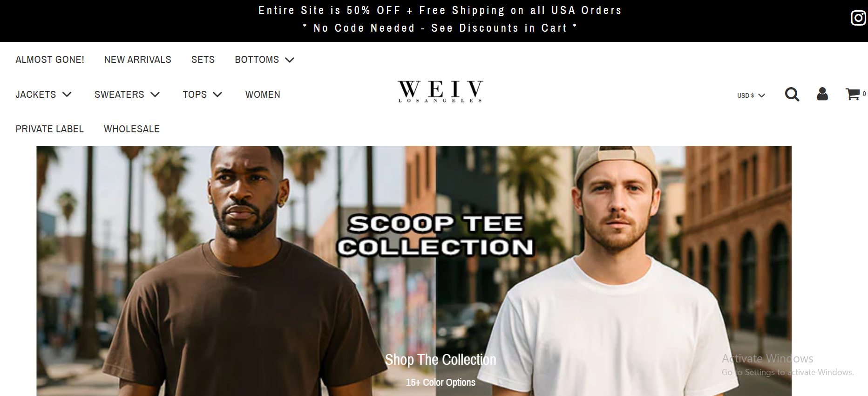Open the account user icon
The image size is (868, 396).
pos(822,94)
